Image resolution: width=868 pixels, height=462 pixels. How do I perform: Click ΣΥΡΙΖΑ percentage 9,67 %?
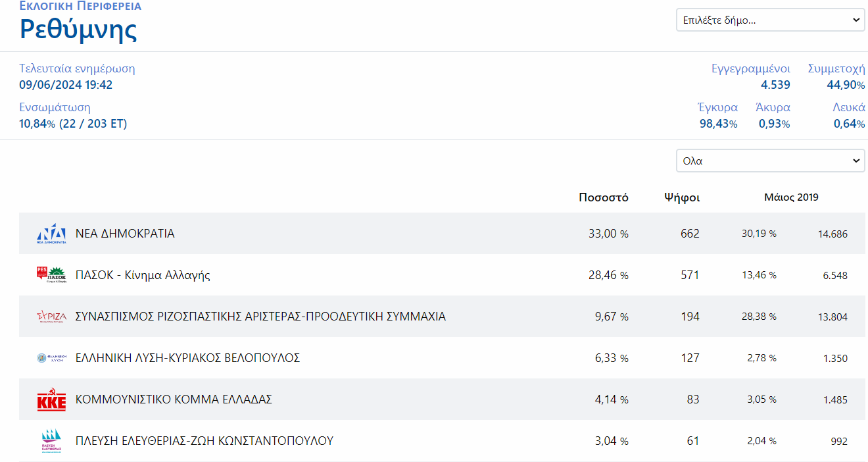[612, 317]
